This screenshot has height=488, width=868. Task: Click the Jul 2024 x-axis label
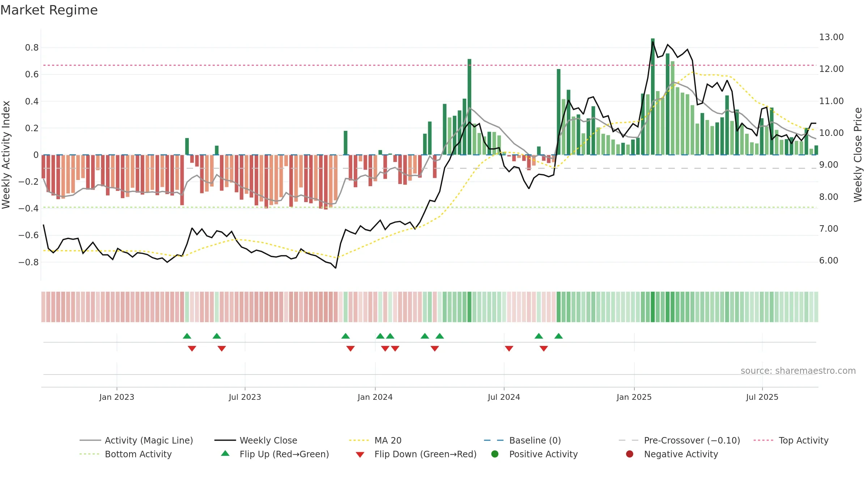[504, 397]
